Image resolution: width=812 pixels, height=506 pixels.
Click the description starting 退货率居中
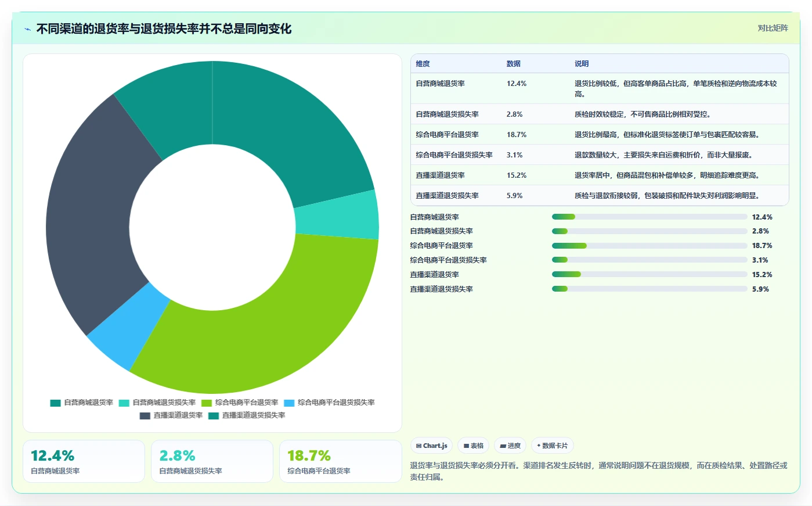coord(667,175)
